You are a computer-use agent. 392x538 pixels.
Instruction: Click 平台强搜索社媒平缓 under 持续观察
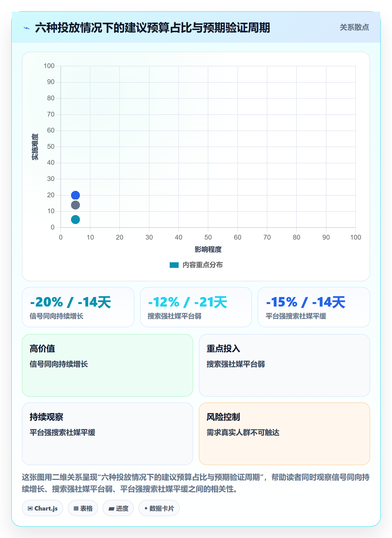62,433
